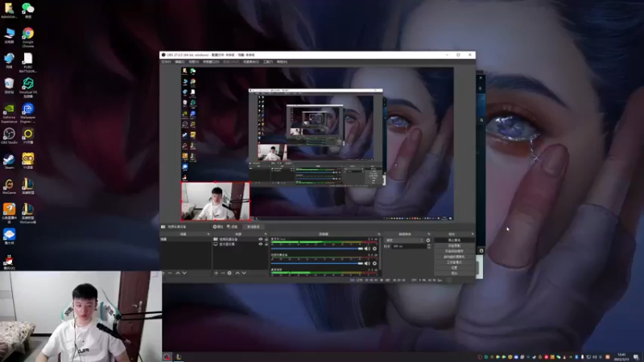Open the Tencent QQ desktop shortcut
The width and height of the screenshot is (644, 362).
tap(9, 262)
